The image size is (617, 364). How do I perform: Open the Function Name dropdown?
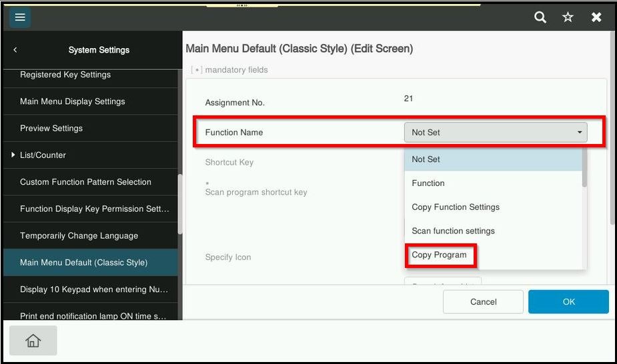click(x=495, y=132)
